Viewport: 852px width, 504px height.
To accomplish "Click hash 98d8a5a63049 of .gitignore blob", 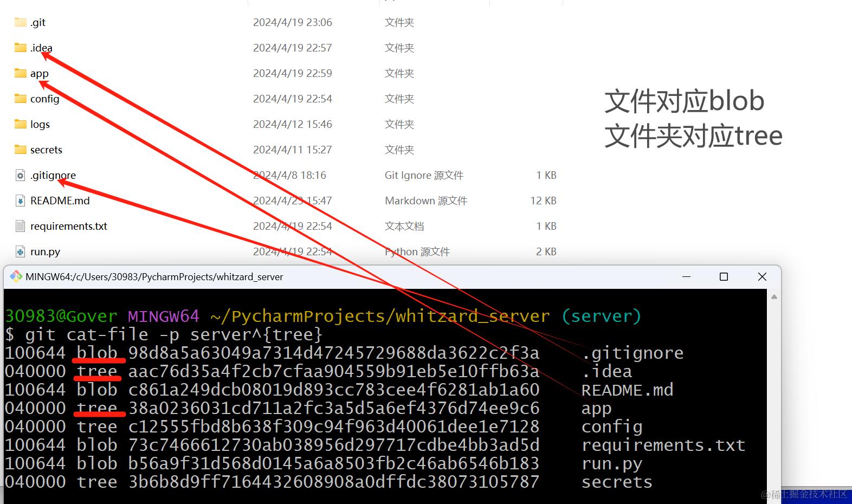I will point(334,353).
